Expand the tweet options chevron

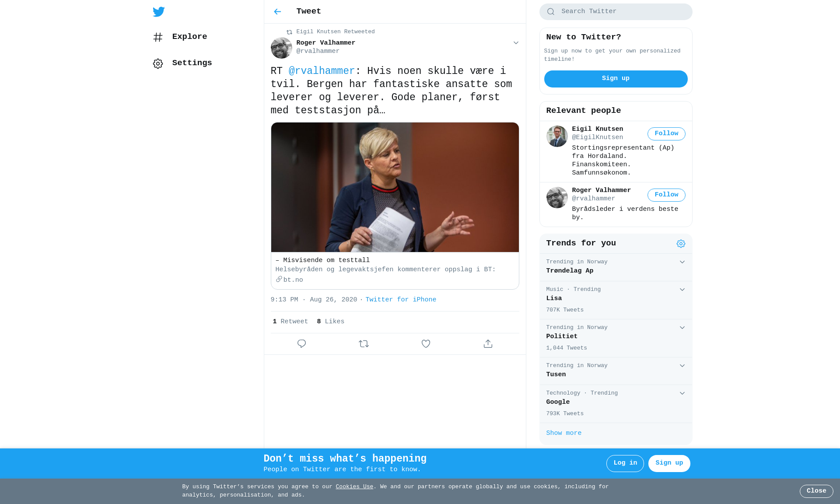click(x=516, y=43)
